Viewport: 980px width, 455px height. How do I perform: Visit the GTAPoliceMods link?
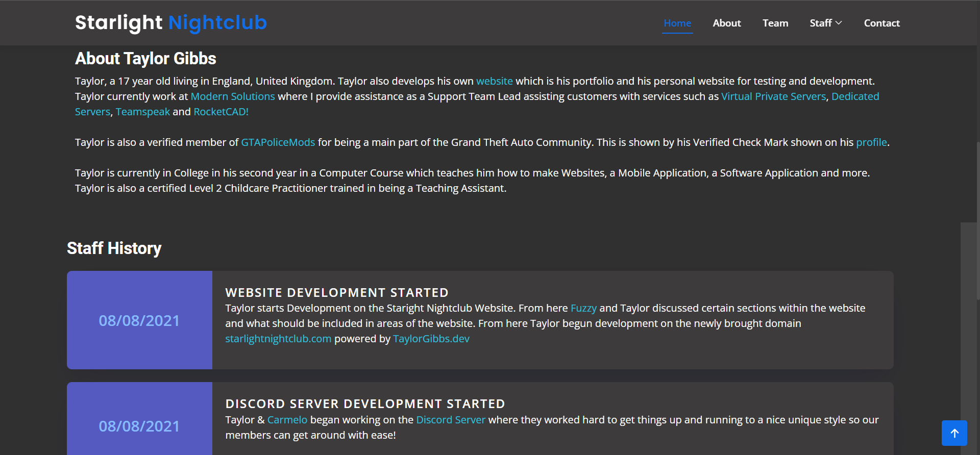(x=278, y=142)
